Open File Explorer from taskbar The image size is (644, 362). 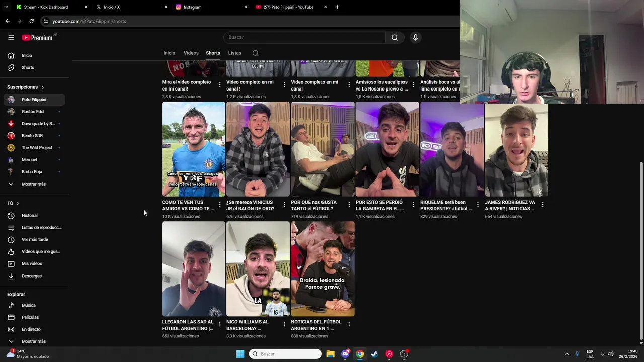pyautogui.click(x=330, y=354)
